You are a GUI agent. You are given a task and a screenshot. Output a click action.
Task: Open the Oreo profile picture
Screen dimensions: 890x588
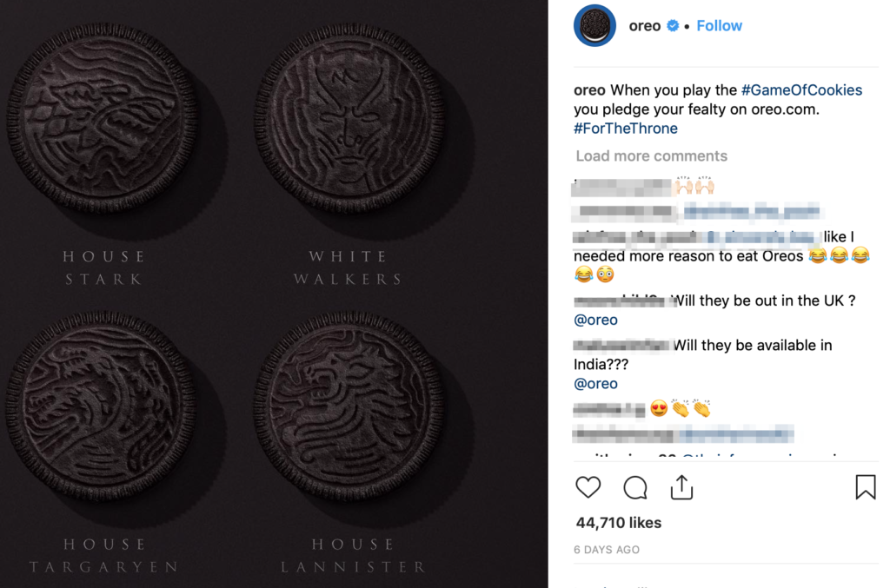pos(594,26)
